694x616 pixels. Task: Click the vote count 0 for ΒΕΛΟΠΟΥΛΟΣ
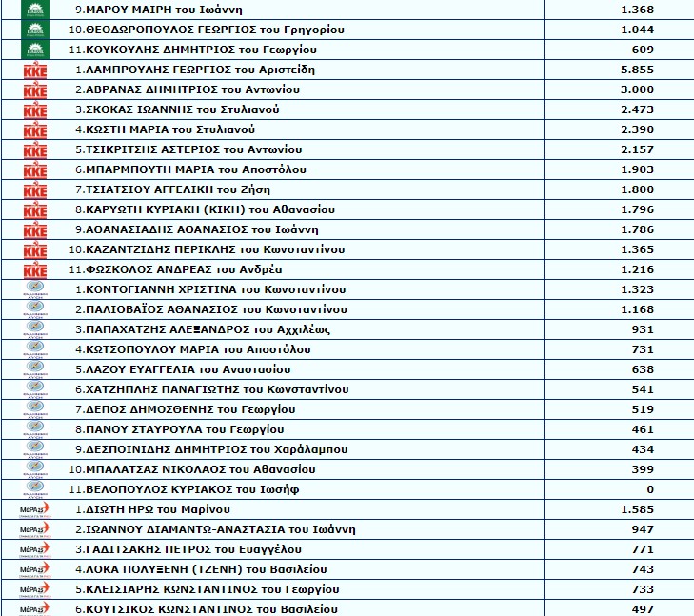pos(650,489)
